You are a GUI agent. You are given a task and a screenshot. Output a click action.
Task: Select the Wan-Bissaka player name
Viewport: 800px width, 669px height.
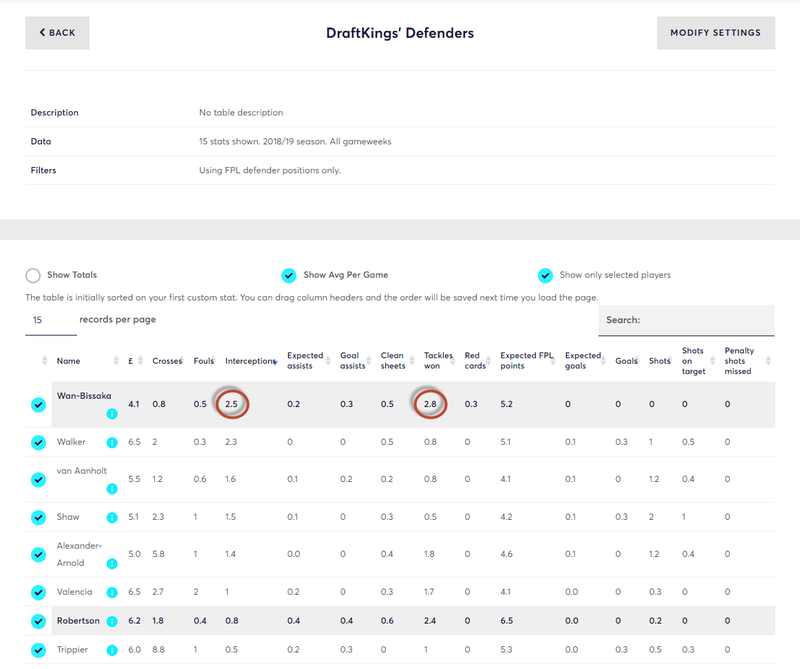click(x=84, y=395)
